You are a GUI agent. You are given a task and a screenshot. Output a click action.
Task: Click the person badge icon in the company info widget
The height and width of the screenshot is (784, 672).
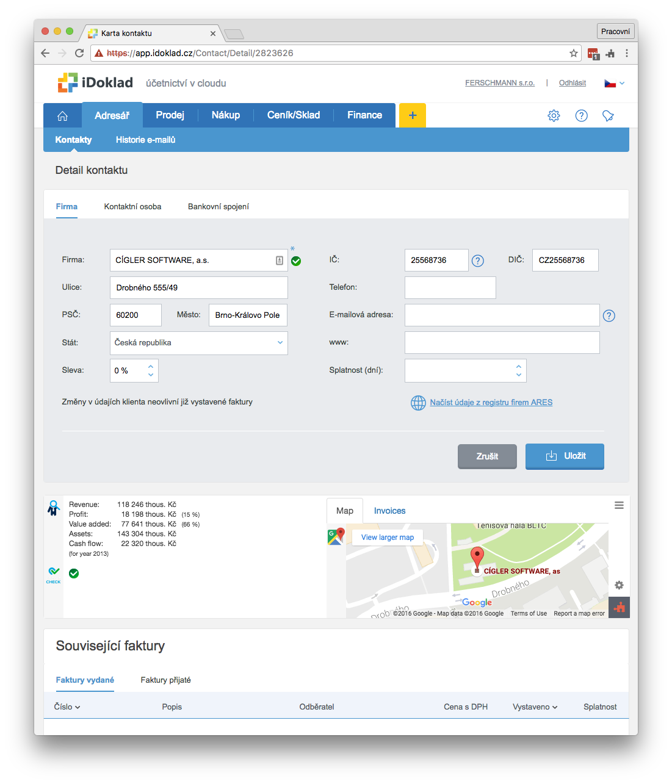54,508
